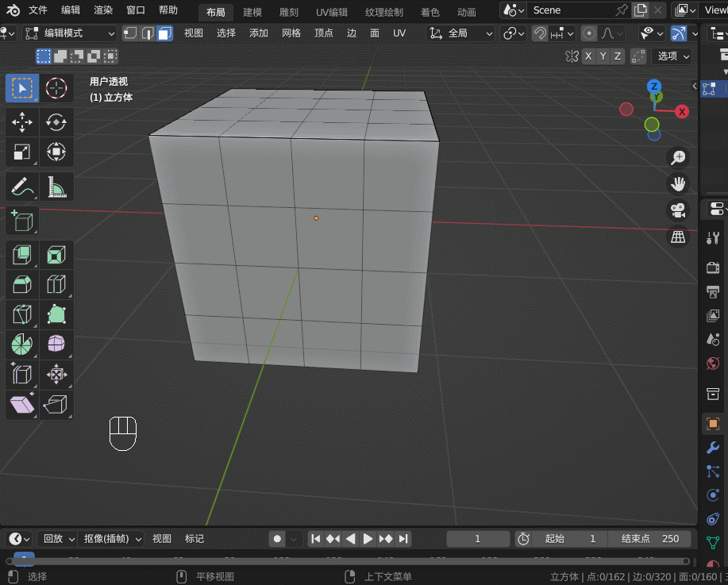728x585 pixels.
Task: Toggle snapping magnet button
Action: point(540,33)
